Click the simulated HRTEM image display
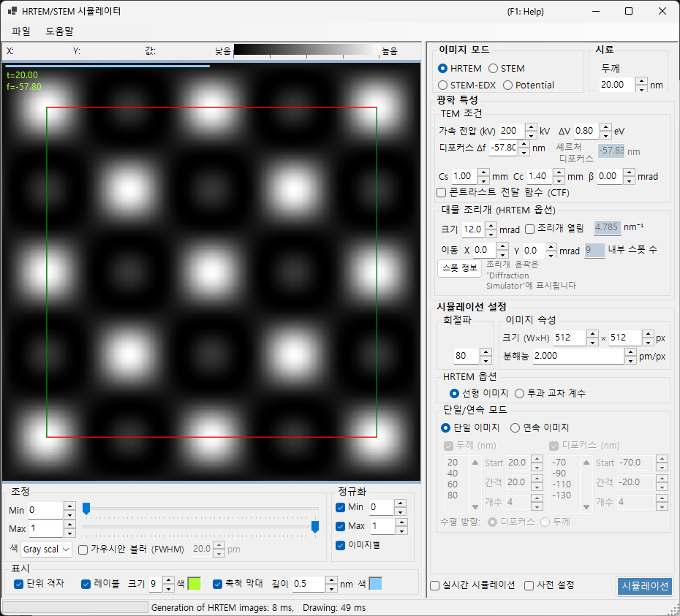680x616 pixels. 211,272
